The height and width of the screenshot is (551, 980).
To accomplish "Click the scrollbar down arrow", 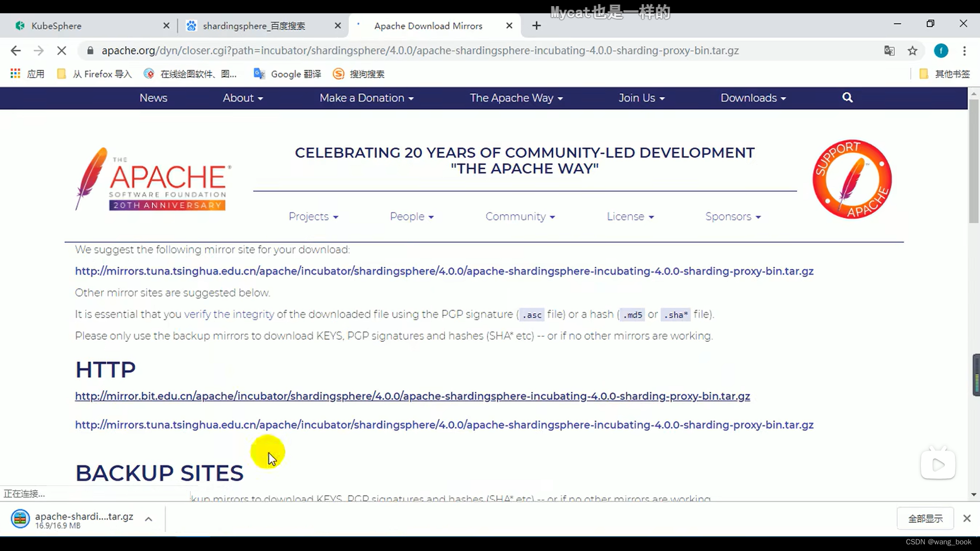I will (x=974, y=494).
